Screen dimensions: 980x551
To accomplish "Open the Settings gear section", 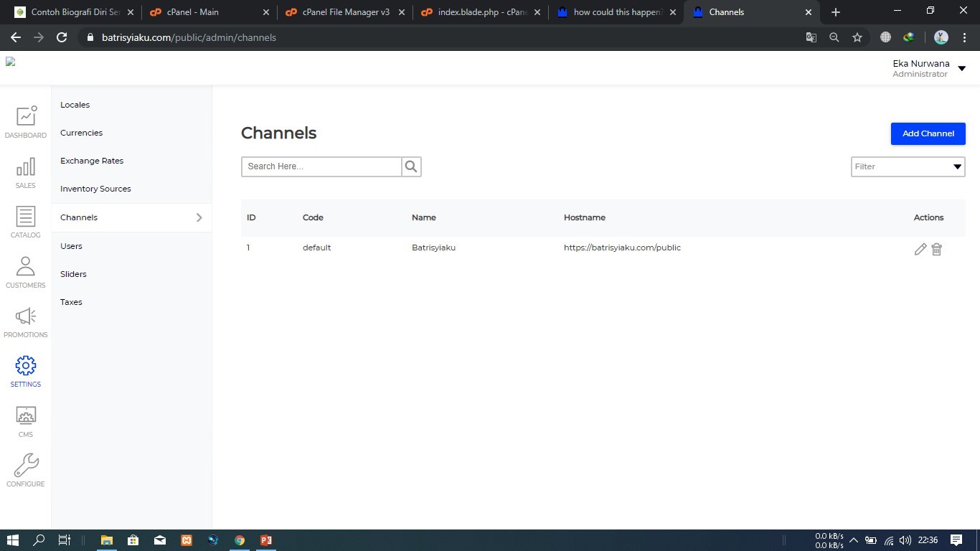I will pos(25,372).
